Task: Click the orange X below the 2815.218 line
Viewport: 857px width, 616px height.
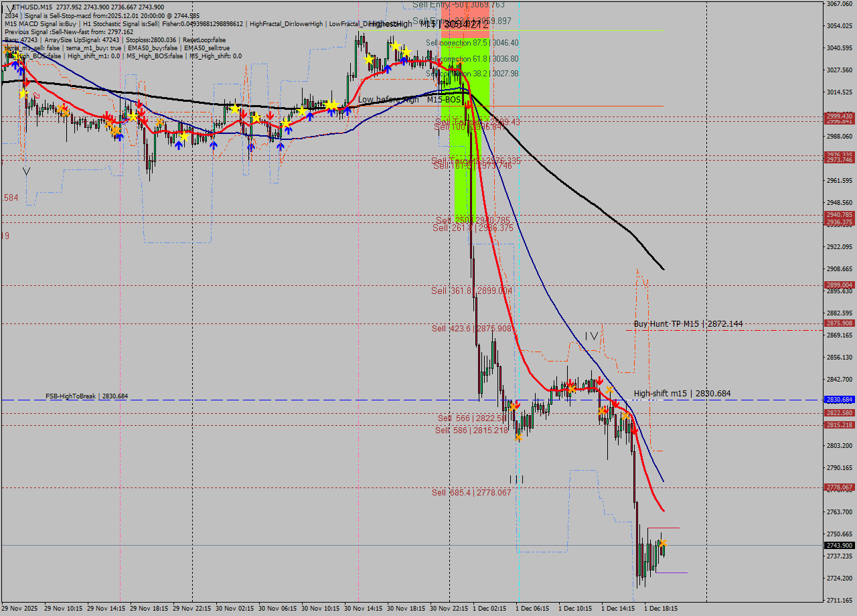Action: pyautogui.click(x=519, y=437)
